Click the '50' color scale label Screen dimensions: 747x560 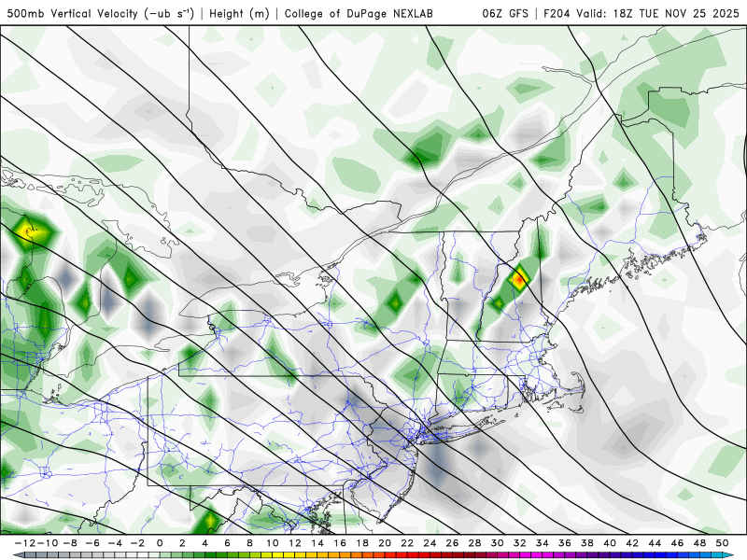722,543
